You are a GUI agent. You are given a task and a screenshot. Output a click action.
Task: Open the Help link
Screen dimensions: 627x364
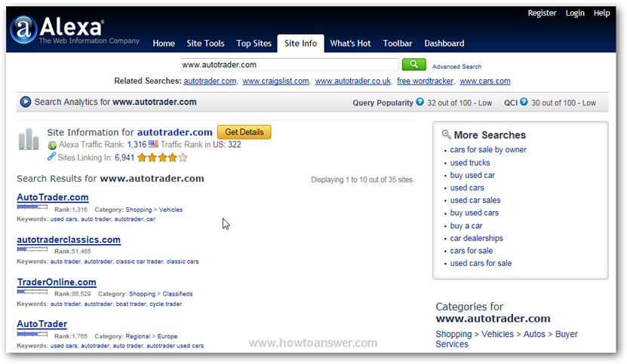(601, 13)
